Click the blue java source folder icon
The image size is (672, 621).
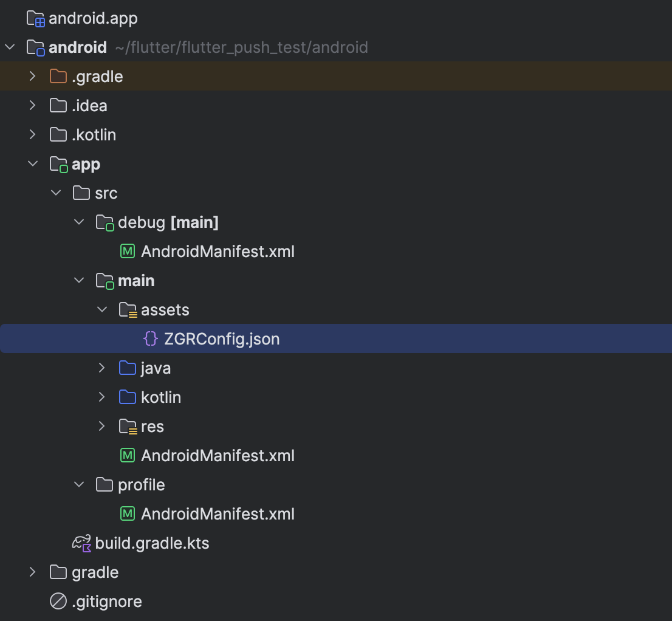[x=128, y=368]
